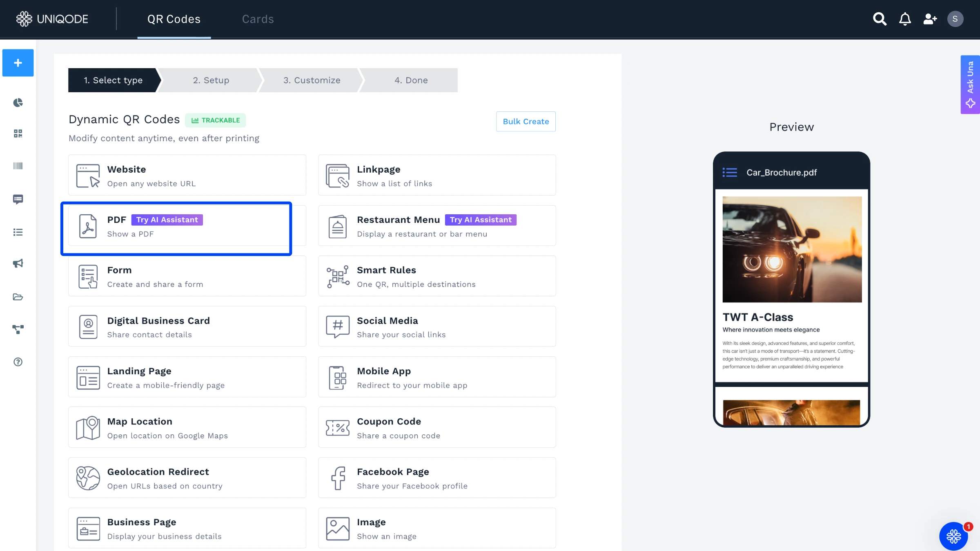
Task: Select the Mobile App title
Action: (x=384, y=371)
